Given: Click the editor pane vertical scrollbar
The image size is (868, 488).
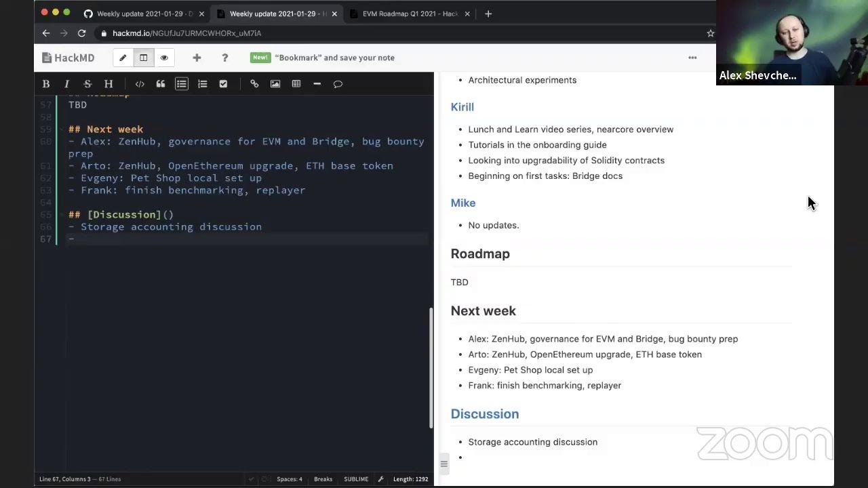Looking at the screenshot, I should 431,369.
